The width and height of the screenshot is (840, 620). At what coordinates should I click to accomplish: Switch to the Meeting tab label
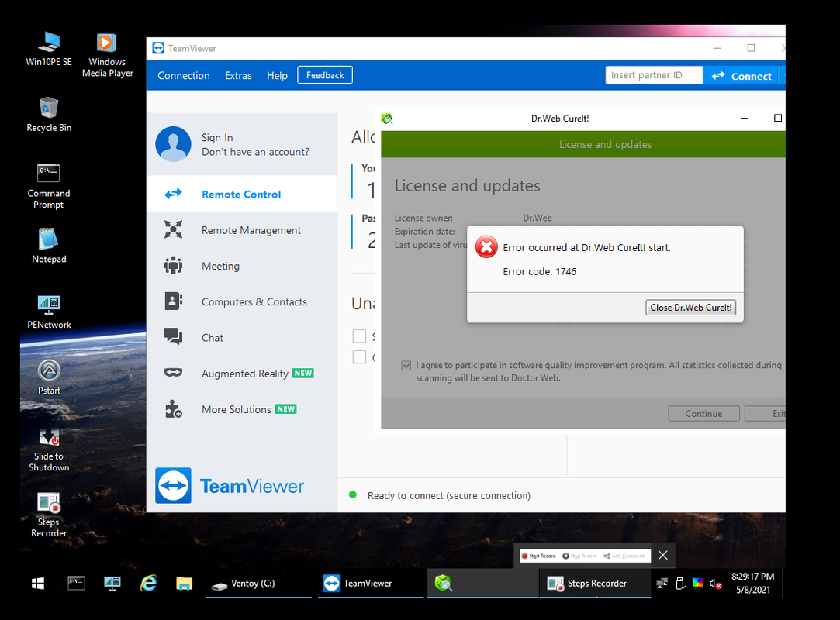coord(220,266)
